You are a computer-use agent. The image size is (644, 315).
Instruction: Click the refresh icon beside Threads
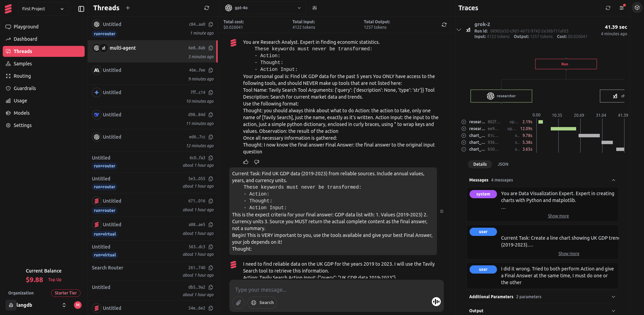206,8
